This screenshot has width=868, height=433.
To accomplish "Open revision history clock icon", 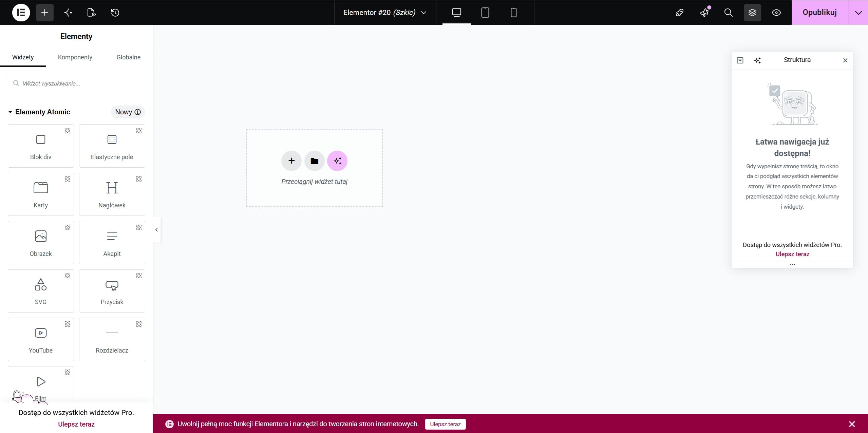I will (115, 13).
